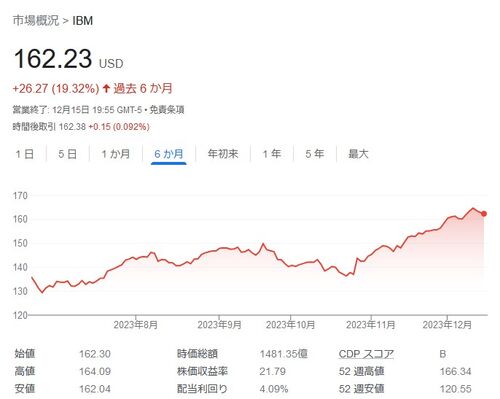Click the 安値 value 162.04
This screenshot has height=399, width=500.
(95, 389)
